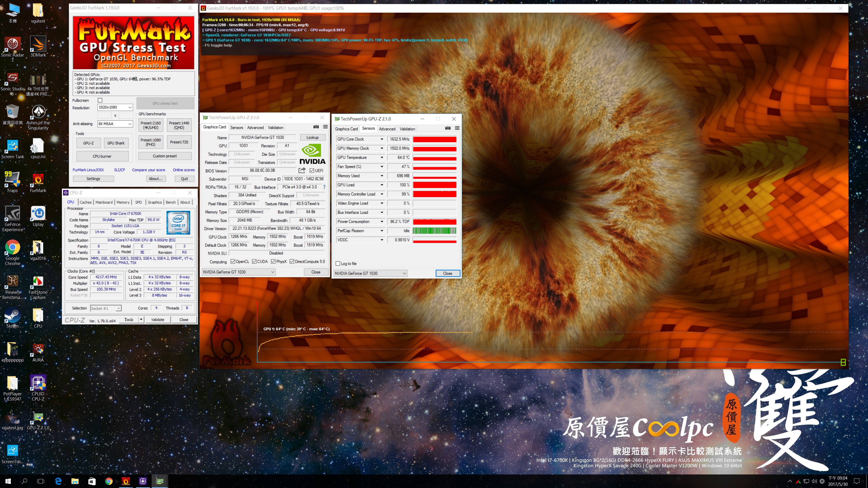
Task: Click the PerfCap Reason green graph bar
Action: coord(434,230)
